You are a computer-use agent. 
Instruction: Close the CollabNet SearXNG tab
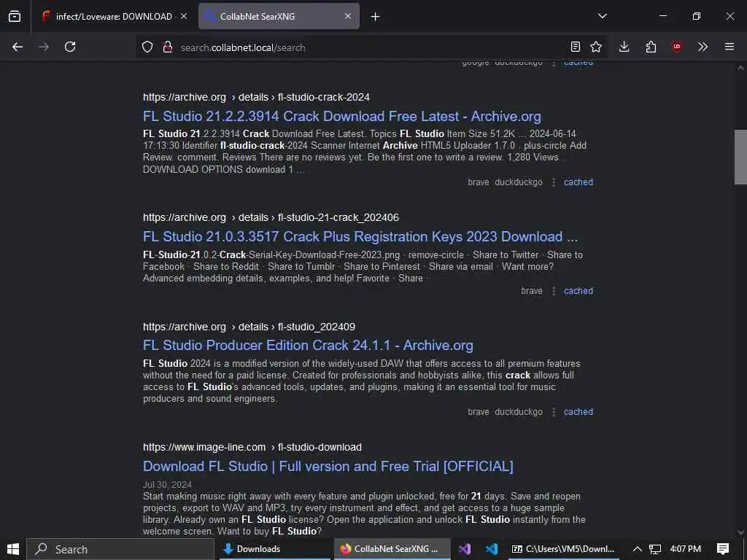348,16
